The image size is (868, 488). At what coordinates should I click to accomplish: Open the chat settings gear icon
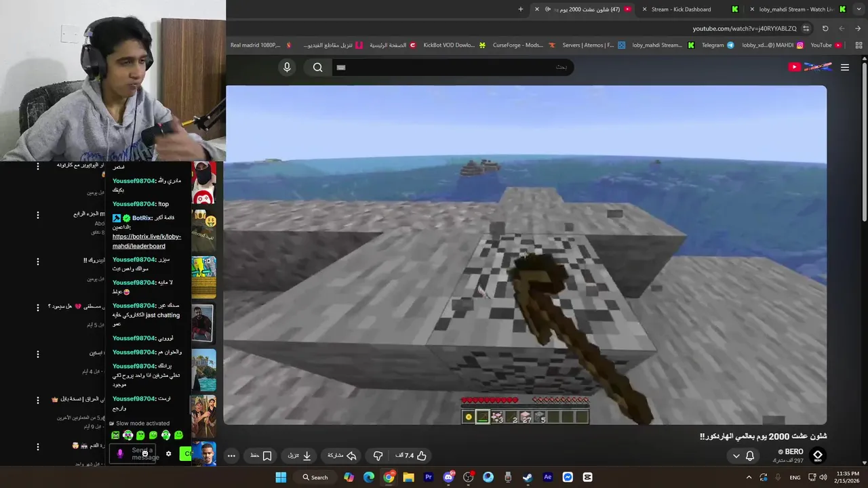168,453
